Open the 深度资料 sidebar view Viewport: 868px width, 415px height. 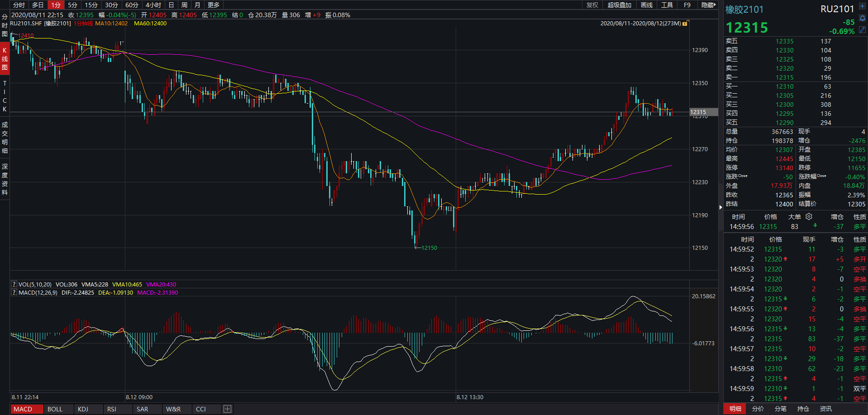[x=5, y=180]
